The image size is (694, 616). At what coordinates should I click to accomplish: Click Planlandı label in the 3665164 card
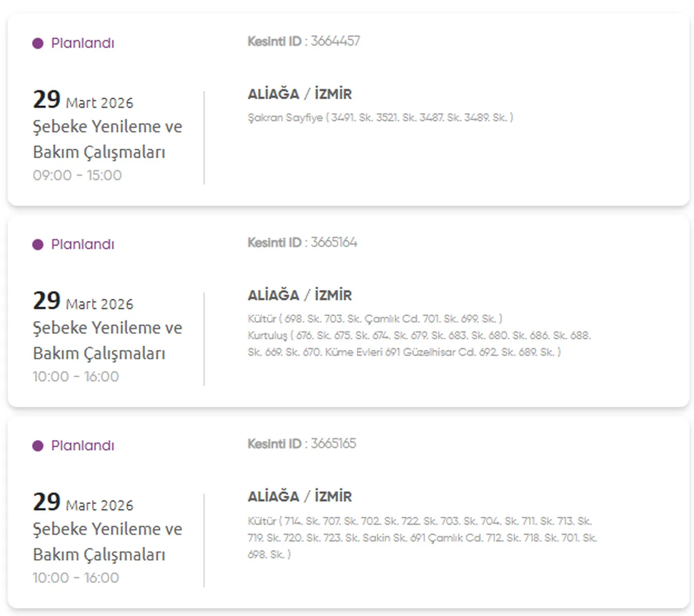(82, 245)
